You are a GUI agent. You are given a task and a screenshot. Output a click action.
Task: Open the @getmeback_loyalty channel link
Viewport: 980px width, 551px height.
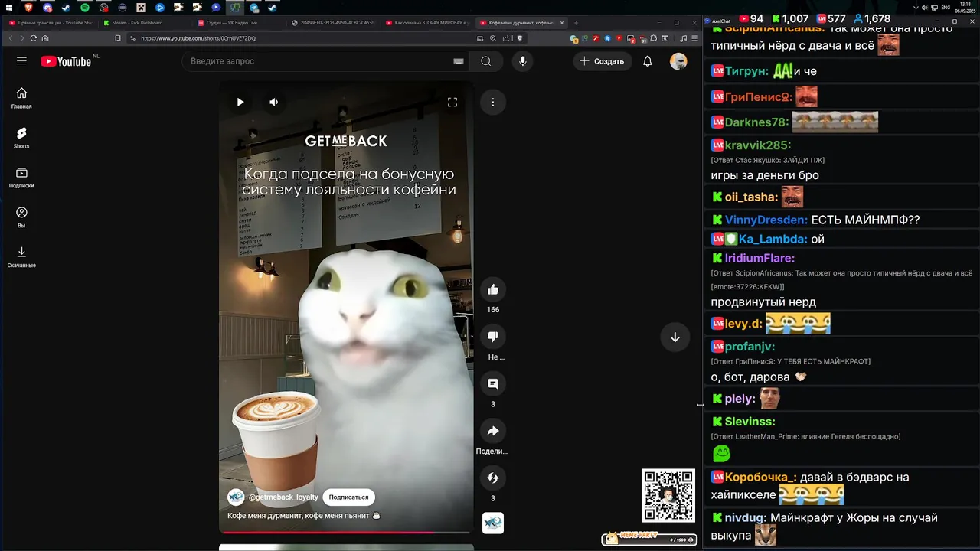[283, 497]
